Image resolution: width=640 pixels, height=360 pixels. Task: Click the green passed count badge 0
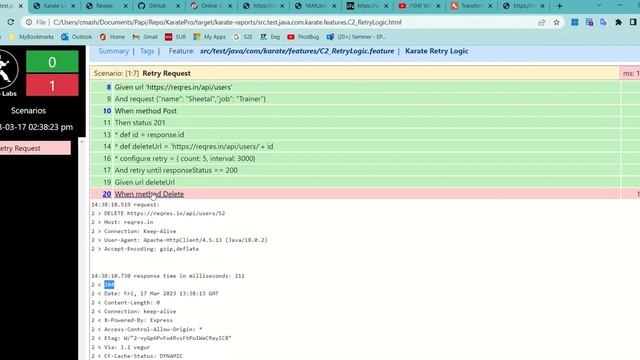coord(52,62)
